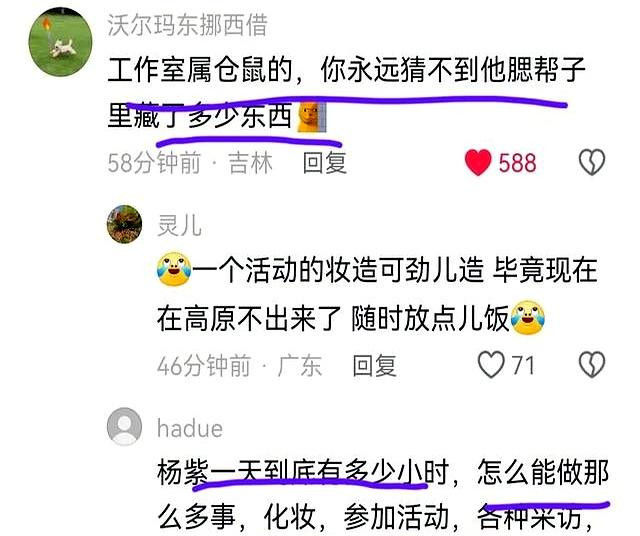Open username 灵儿 profile link

coord(180,226)
